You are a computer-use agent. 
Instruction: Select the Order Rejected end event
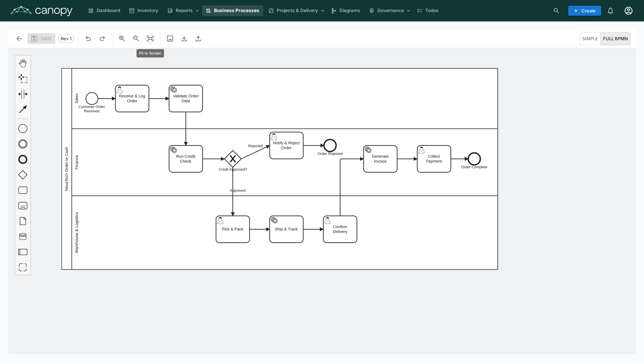pos(330,145)
